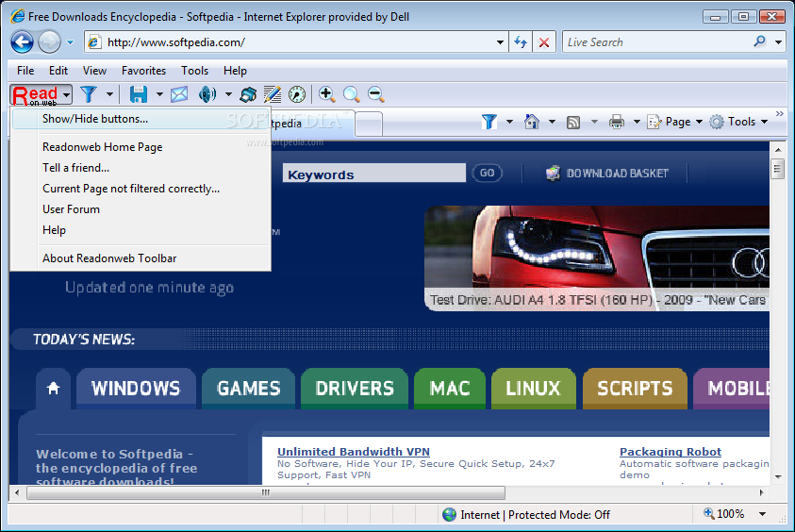Expand the speaker icon dropdown arrow
Image resolution: width=795 pixels, height=532 pixels.
pos(228,94)
